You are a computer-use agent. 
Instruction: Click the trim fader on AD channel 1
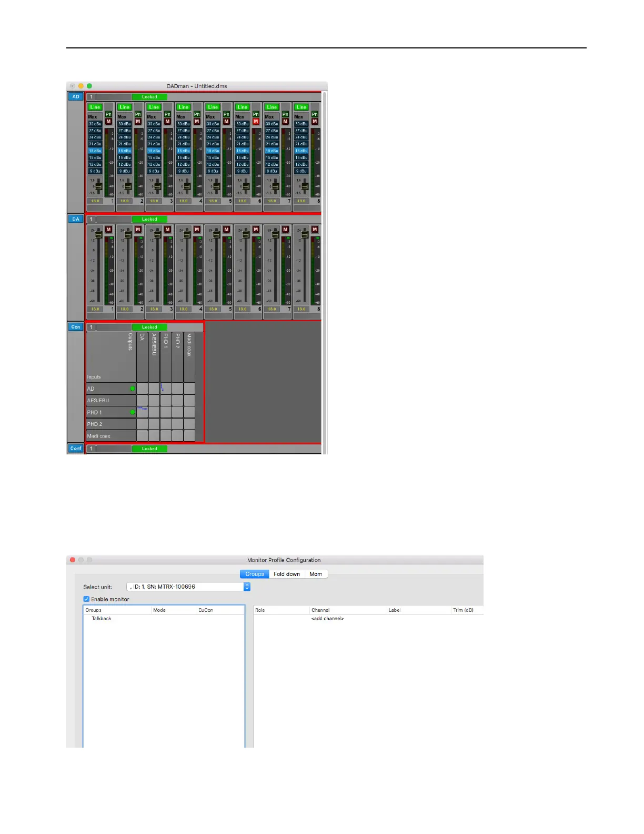tap(98, 186)
